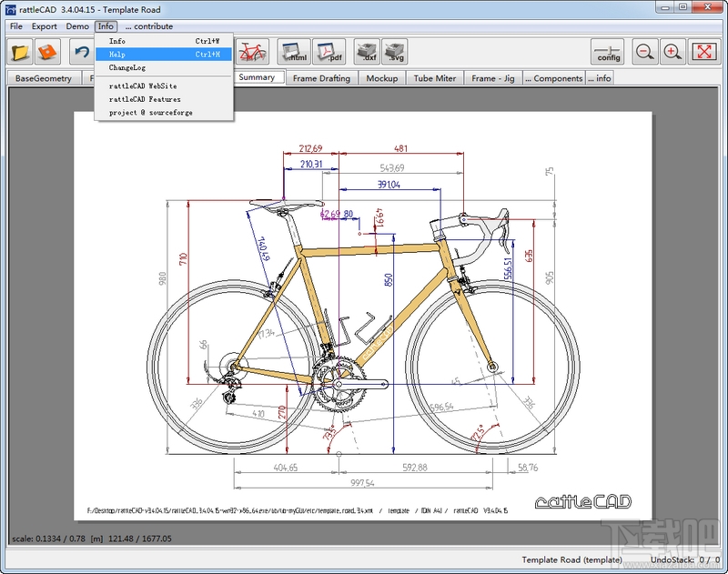Export drawing using the dxf icon
This screenshot has width=728, height=574.
click(x=367, y=52)
